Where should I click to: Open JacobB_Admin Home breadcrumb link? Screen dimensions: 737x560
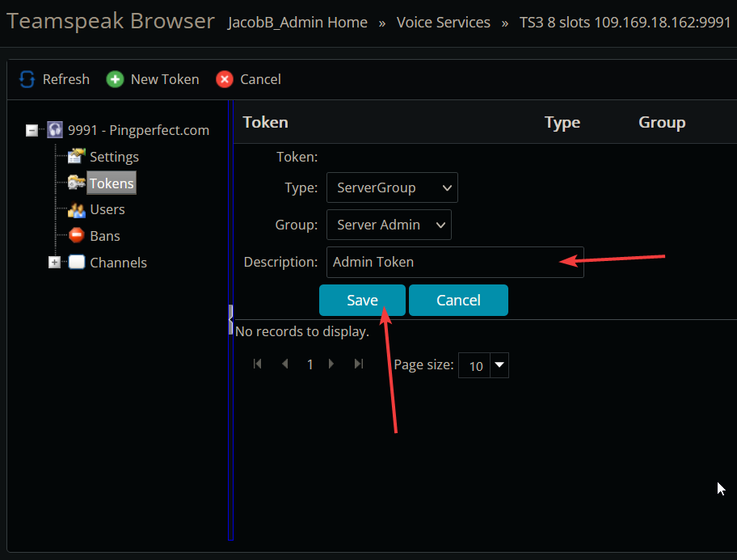297,23
